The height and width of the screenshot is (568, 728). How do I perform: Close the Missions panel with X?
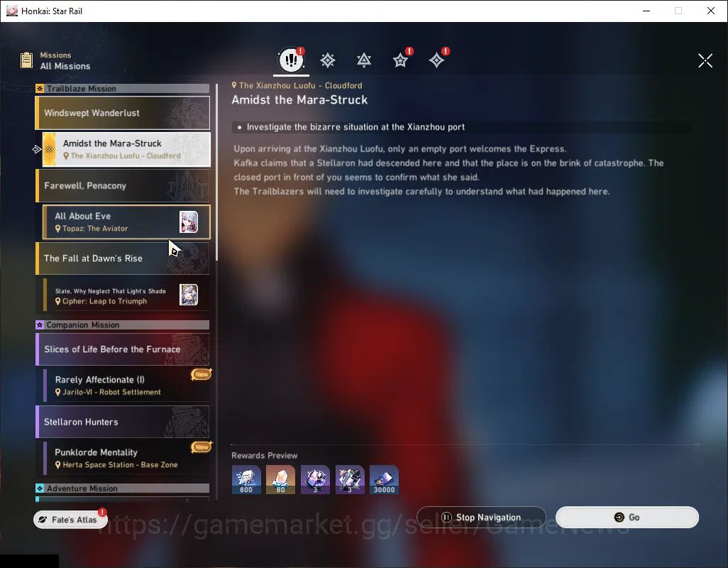pos(705,60)
